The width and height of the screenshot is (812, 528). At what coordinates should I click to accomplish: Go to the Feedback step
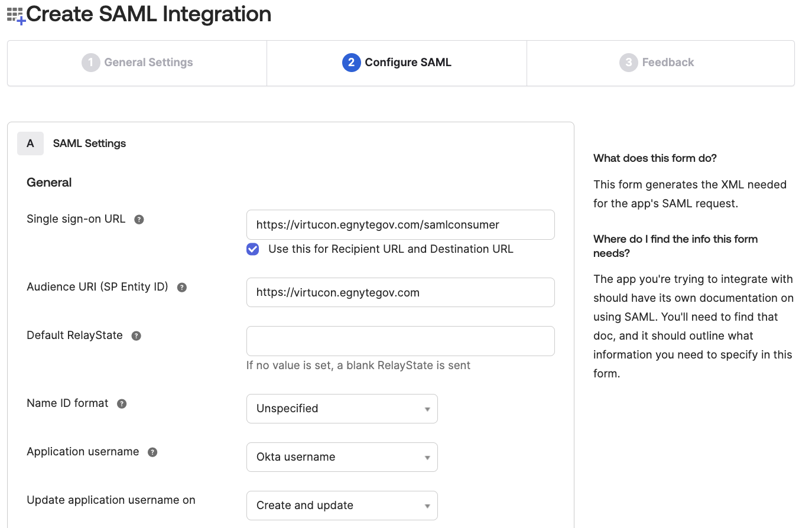660,62
